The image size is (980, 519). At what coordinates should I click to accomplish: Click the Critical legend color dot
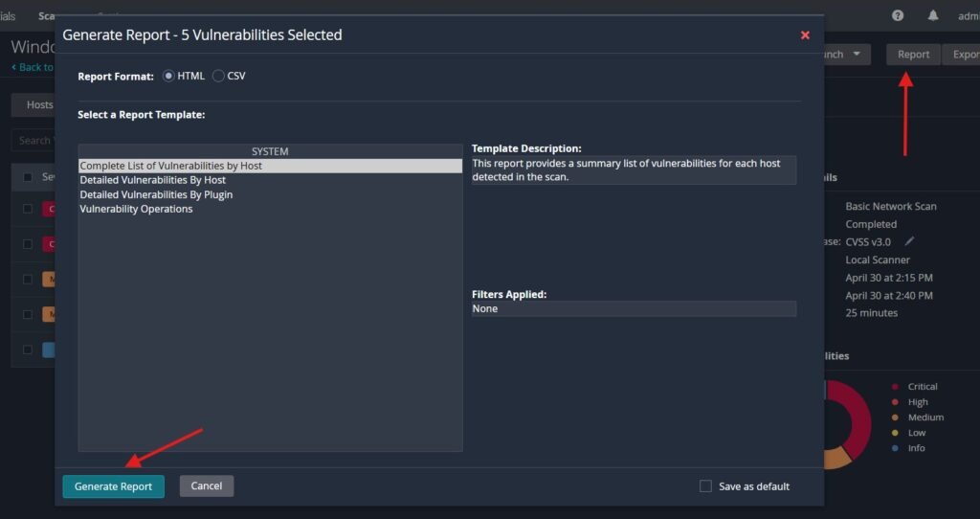[x=894, y=387]
